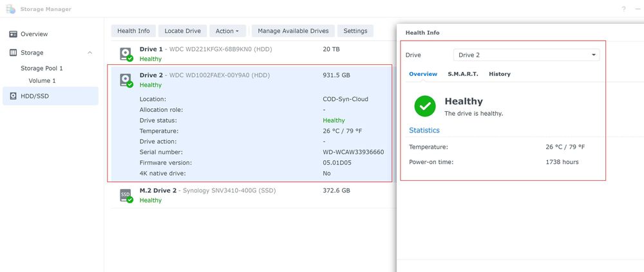
Task: Click the green Healthy checkmark icon
Action: click(425, 106)
